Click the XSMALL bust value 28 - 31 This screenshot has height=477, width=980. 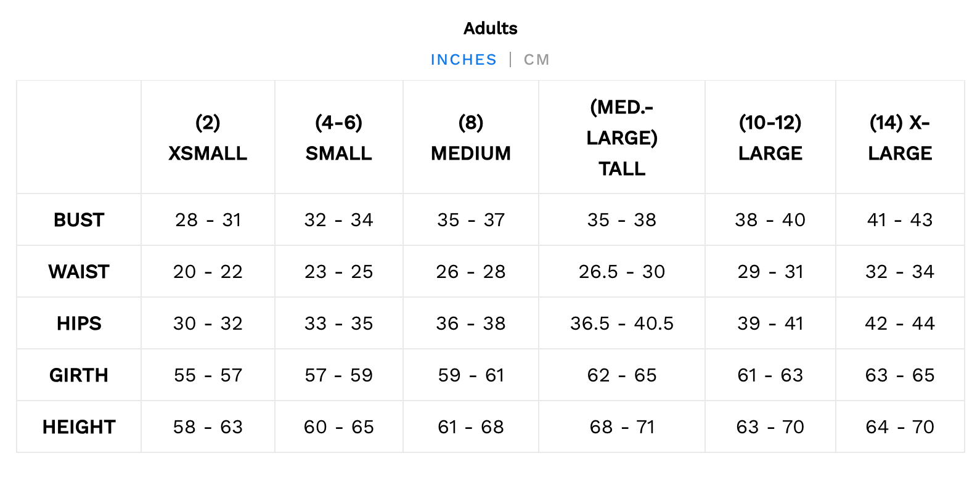[x=208, y=220]
